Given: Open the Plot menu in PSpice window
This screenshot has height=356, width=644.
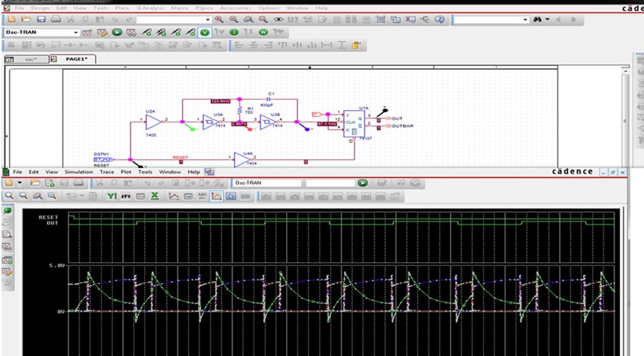Looking at the screenshot, I should click(126, 172).
